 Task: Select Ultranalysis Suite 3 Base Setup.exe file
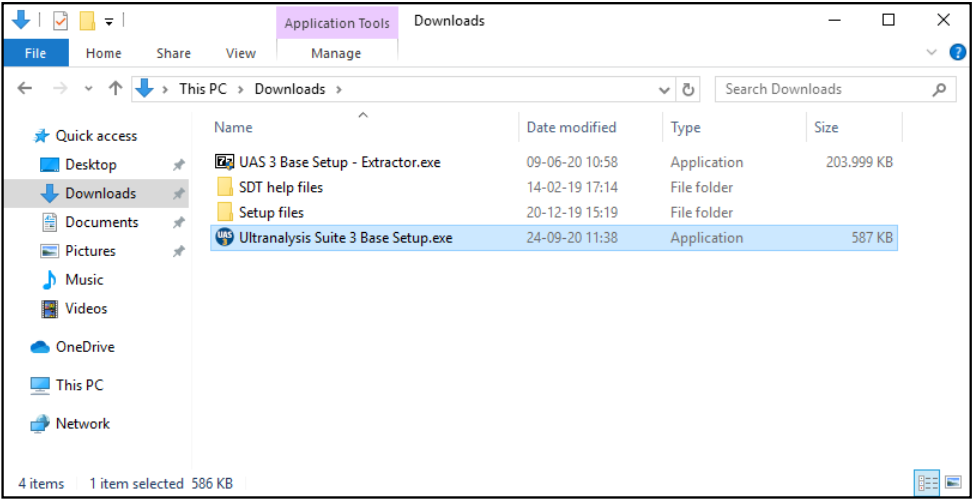(x=345, y=238)
